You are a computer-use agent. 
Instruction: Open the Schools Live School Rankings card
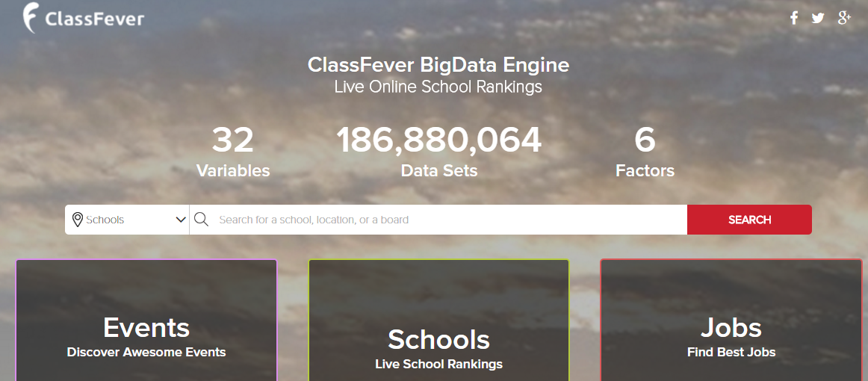438,320
